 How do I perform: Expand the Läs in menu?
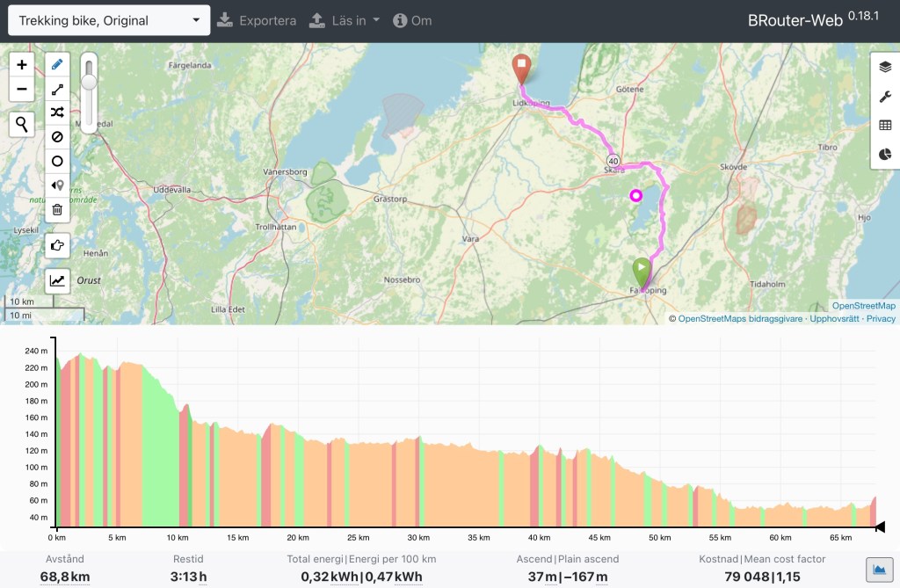(345, 20)
